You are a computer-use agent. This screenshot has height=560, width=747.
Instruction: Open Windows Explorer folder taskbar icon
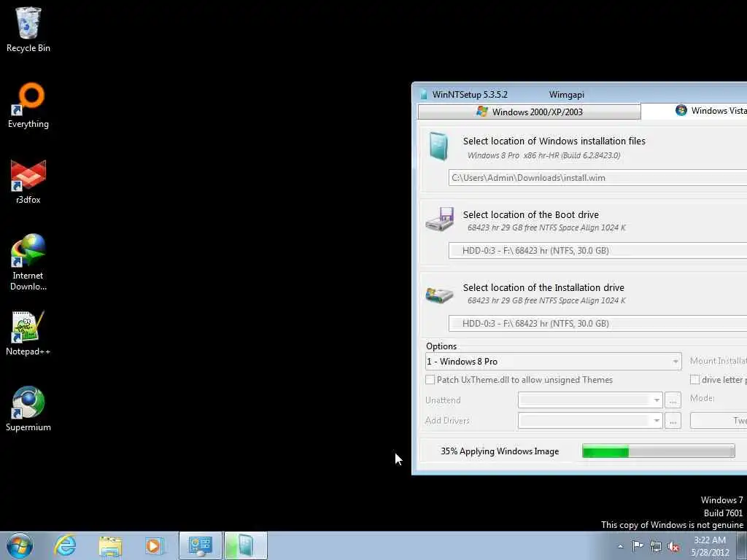tap(111, 545)
